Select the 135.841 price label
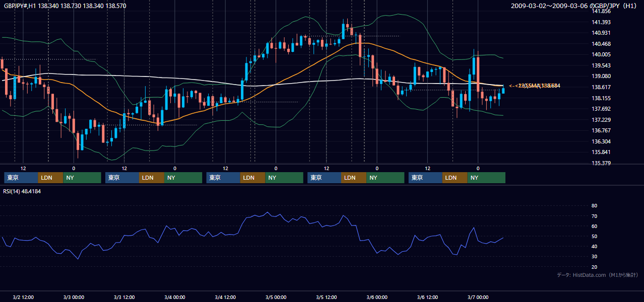Screen dimensions: 644x302 point(602,152)
